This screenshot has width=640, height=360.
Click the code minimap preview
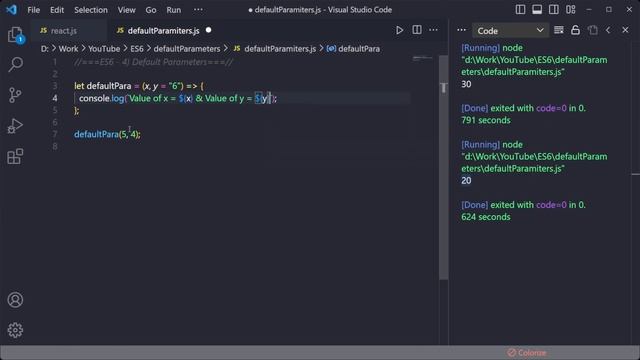click(x=422, y=59)
